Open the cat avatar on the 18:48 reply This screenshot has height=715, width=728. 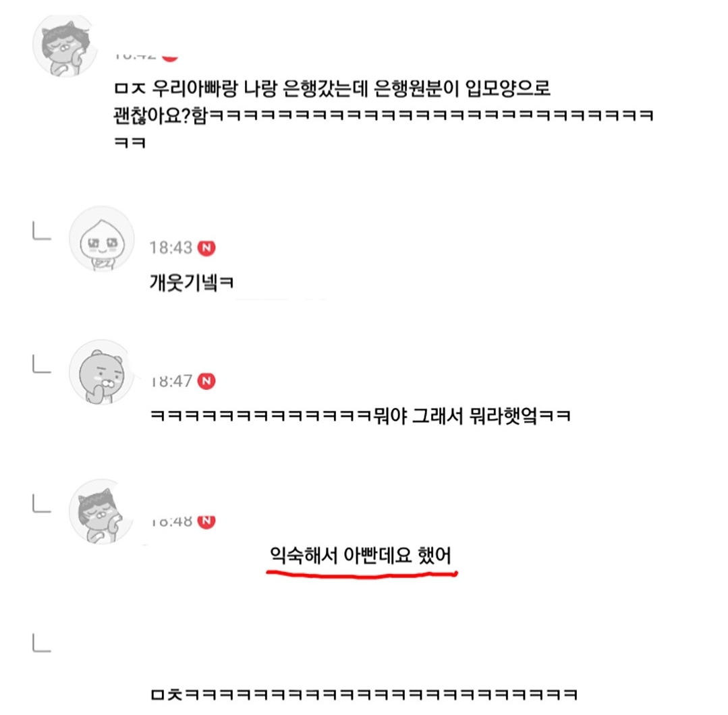click(101, 512)
